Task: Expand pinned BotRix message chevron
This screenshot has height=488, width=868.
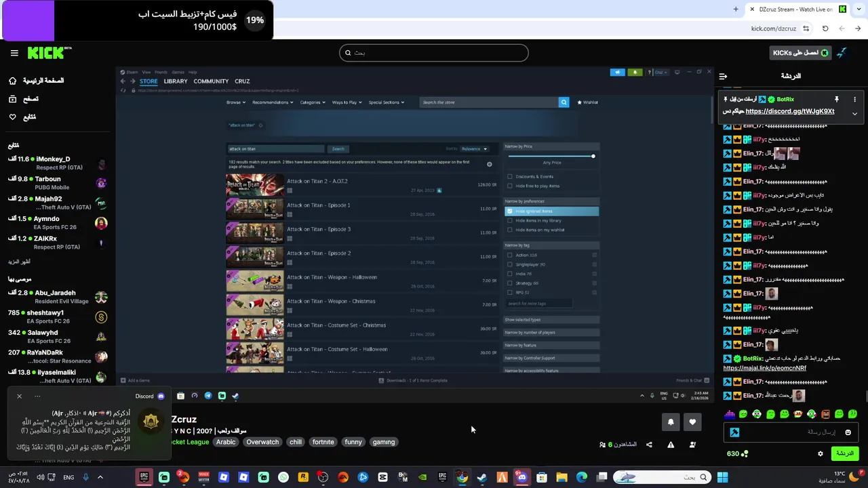Action: [854, 113]
